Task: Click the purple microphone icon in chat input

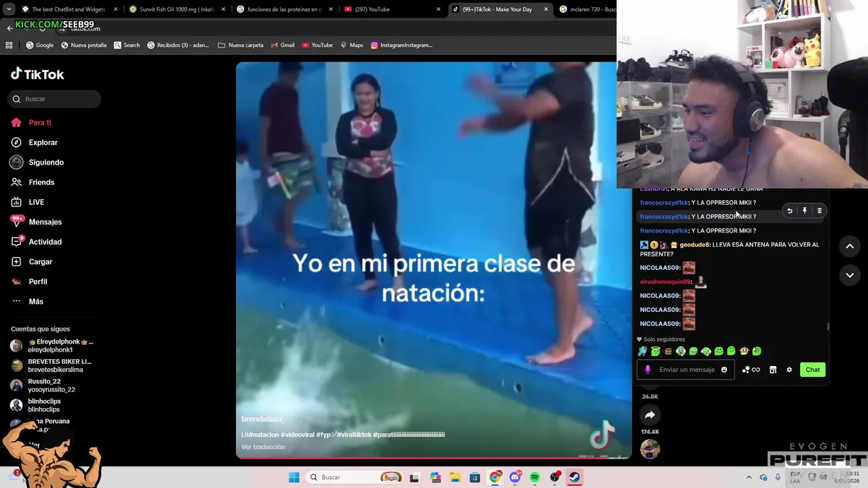Action: 648,369
